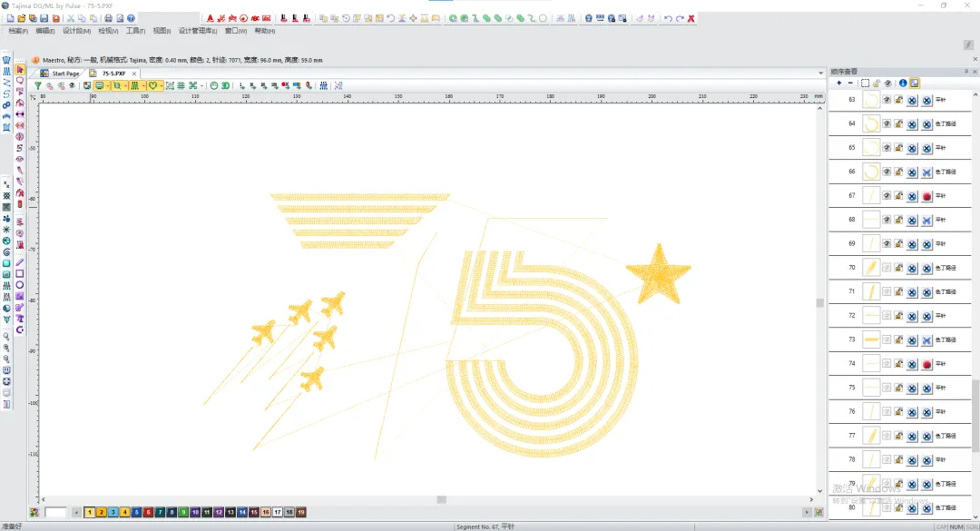Click the dashed select-all icon in sequence panel

pos(865,84)
